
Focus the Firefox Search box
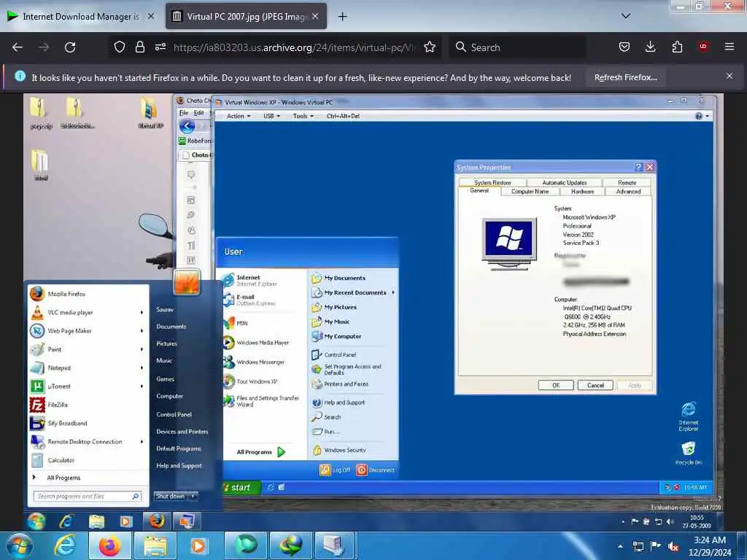tap(517, 47)
